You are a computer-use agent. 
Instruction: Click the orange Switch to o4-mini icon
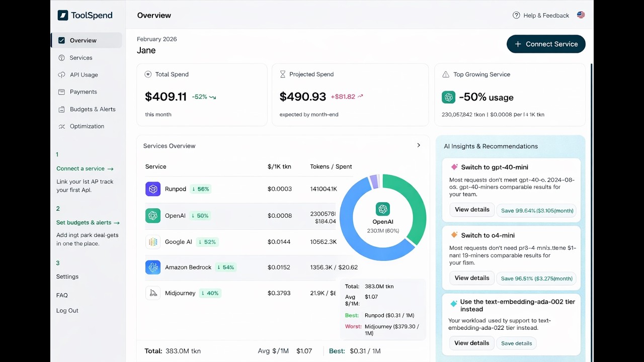[x=454, y=235]
